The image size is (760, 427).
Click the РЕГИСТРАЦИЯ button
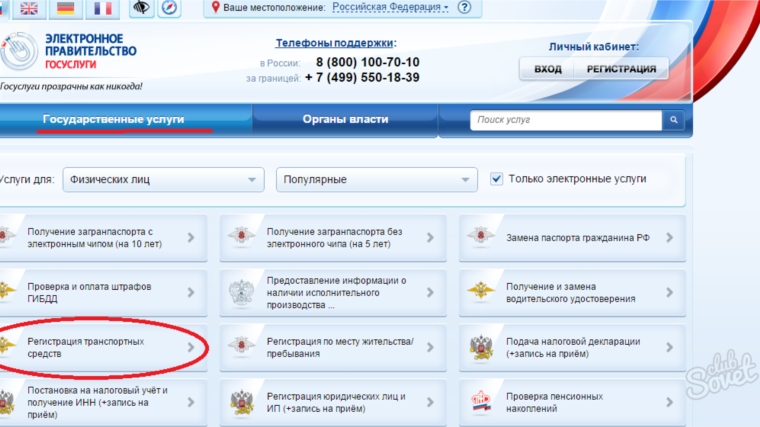[621, 69]
